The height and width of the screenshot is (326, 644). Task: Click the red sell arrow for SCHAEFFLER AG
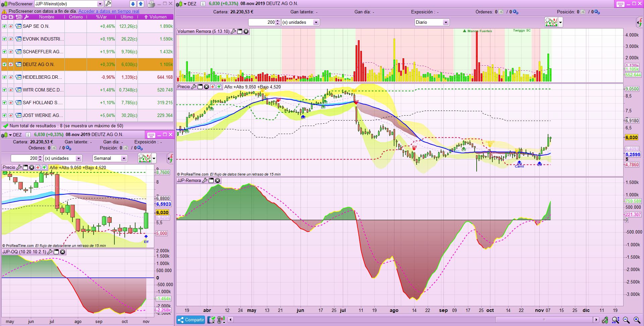tap(11, 52)
